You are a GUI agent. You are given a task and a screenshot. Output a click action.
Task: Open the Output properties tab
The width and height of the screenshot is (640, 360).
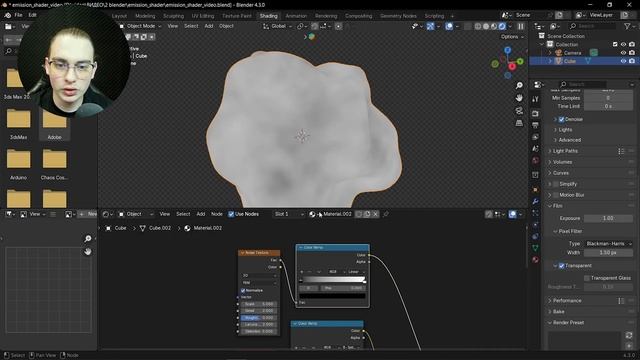535,125
